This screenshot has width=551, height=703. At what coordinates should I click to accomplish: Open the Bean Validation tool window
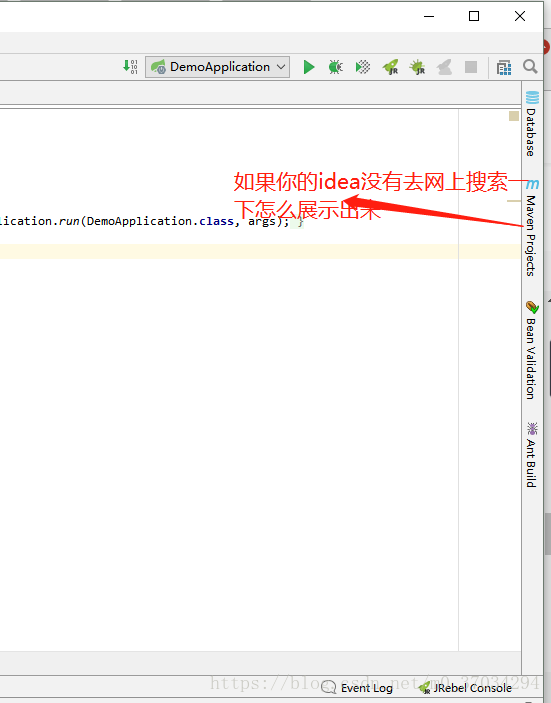pyautogui.click(x=532, y=350)
